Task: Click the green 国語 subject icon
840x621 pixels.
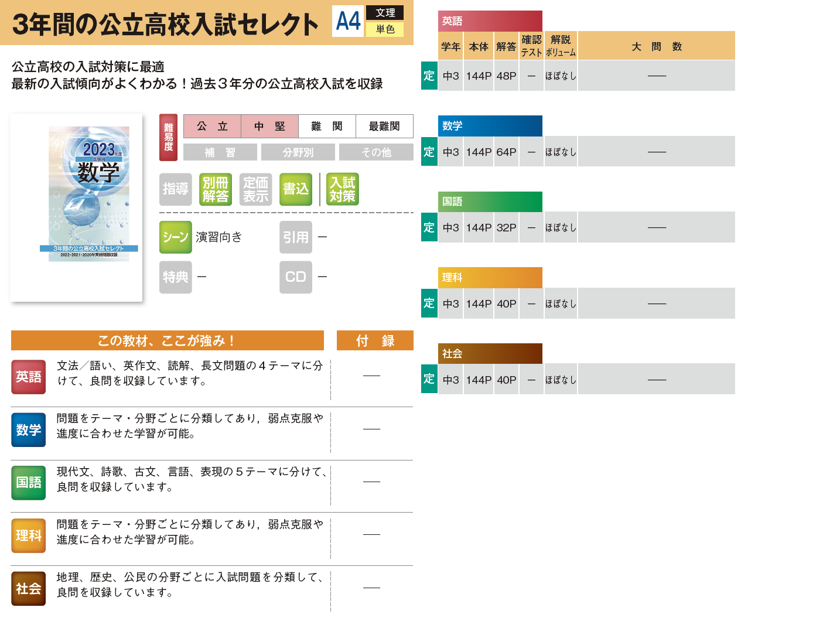Action: (29, 483)
